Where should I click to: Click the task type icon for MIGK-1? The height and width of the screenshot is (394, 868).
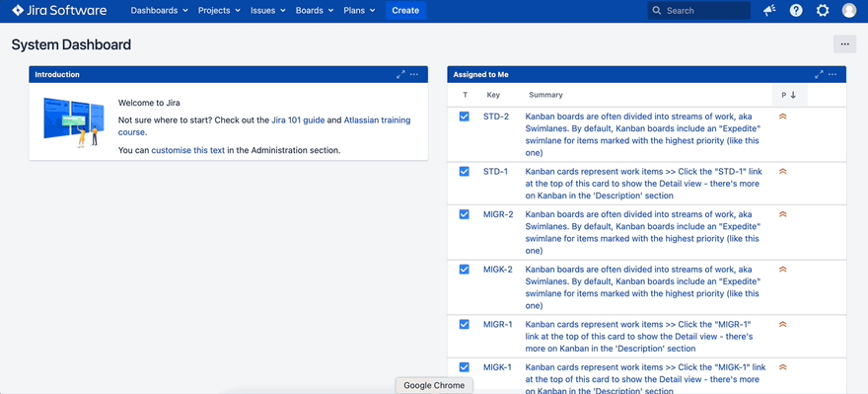[465, 367]
